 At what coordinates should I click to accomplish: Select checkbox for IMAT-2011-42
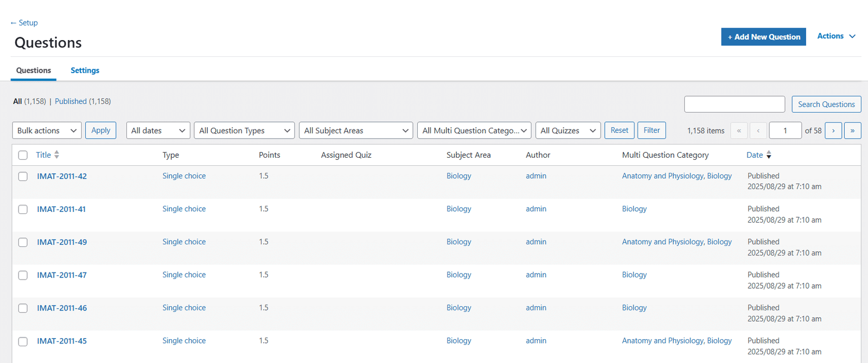23,177
